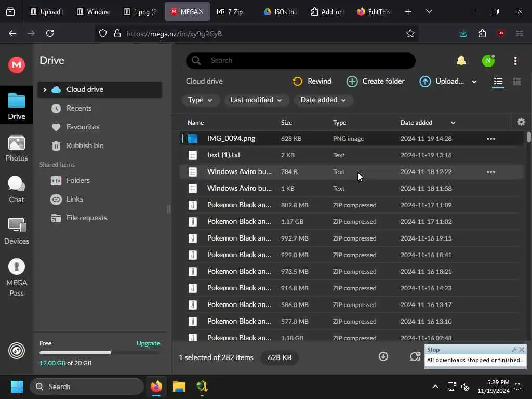Click the Rewind button

[x=312, y=82]
